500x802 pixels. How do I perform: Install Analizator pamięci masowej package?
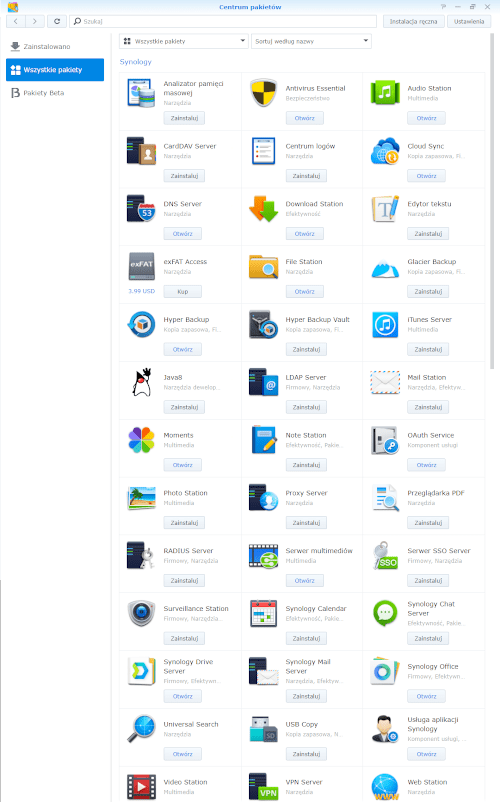click(184, 118)
